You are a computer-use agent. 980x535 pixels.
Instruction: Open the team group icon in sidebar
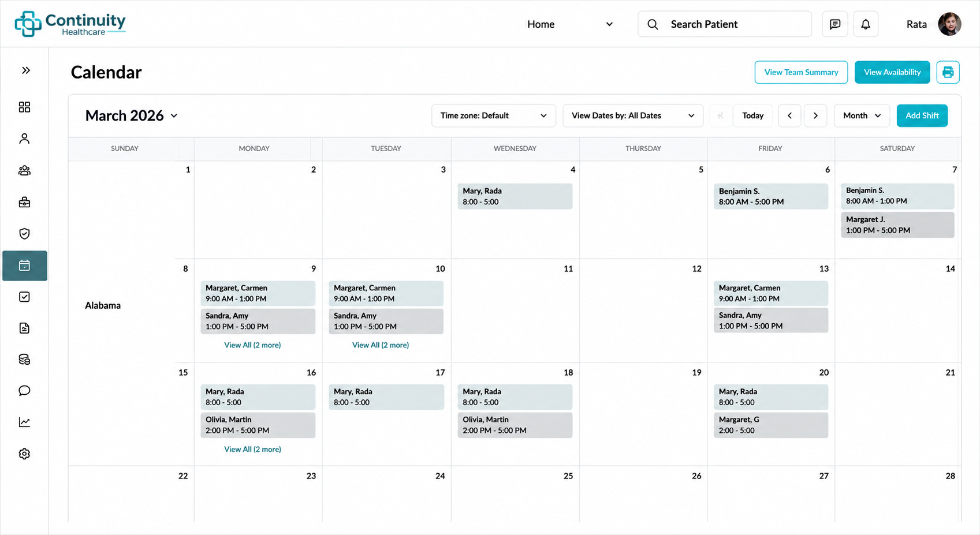pyautogui.click(x=24, y=170)
